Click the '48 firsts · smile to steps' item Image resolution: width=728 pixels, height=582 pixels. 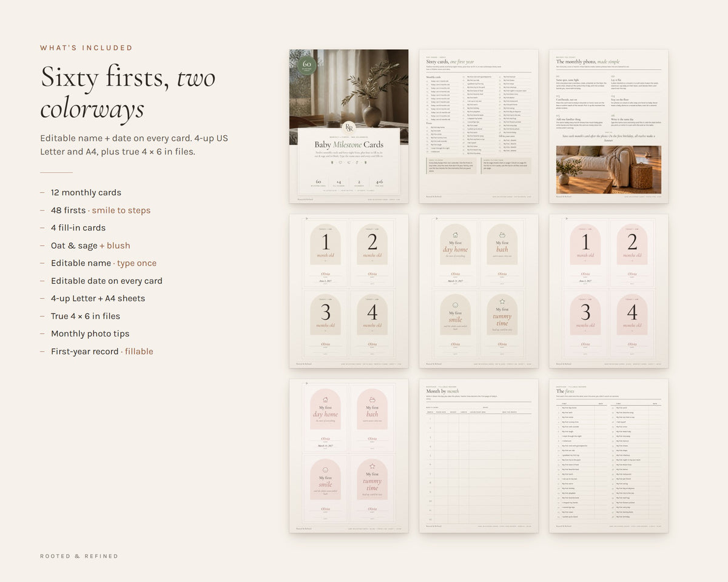click(x=101, y=210)
